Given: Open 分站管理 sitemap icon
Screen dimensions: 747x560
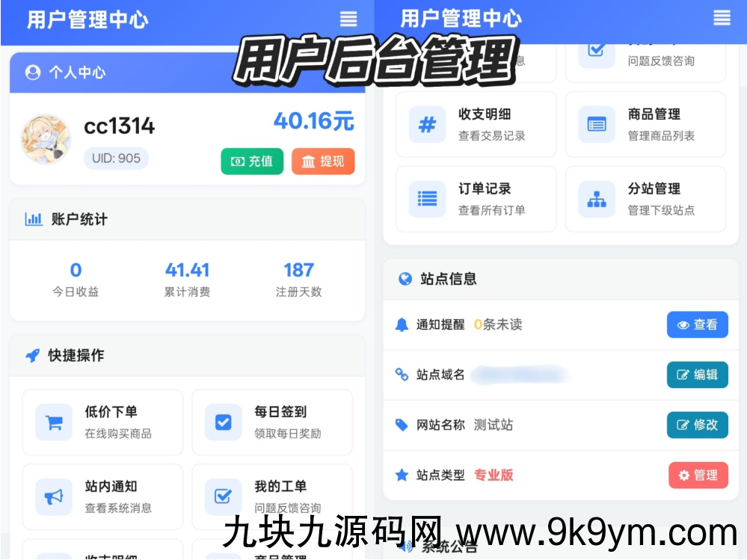Looking at the screenshot, I should tap(597, 199).
